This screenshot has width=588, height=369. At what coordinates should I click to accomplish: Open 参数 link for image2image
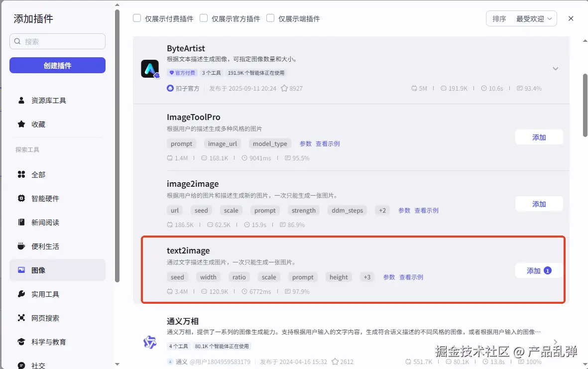tap(404, 210)
